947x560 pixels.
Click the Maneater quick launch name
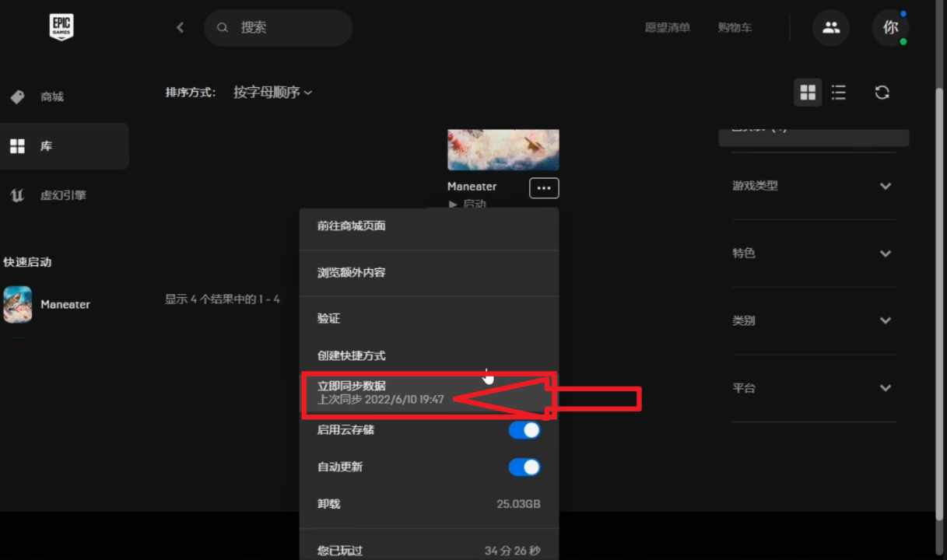tap(65, 304)
